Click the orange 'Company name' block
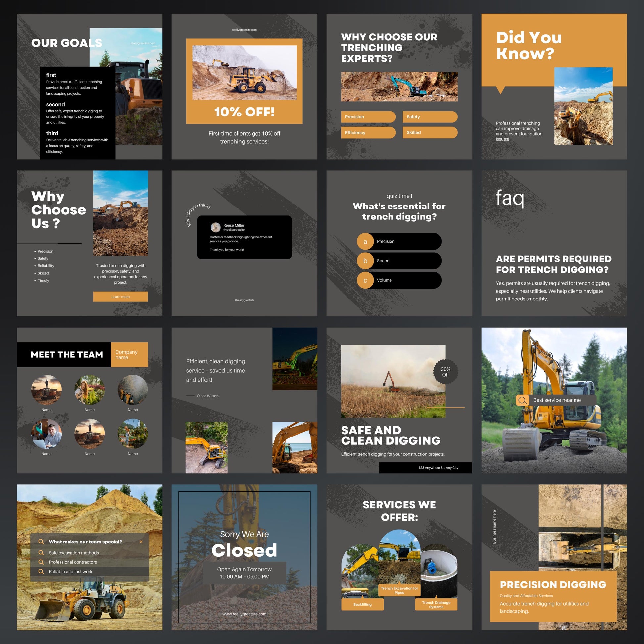644x644 pixels. pos(129,355)
